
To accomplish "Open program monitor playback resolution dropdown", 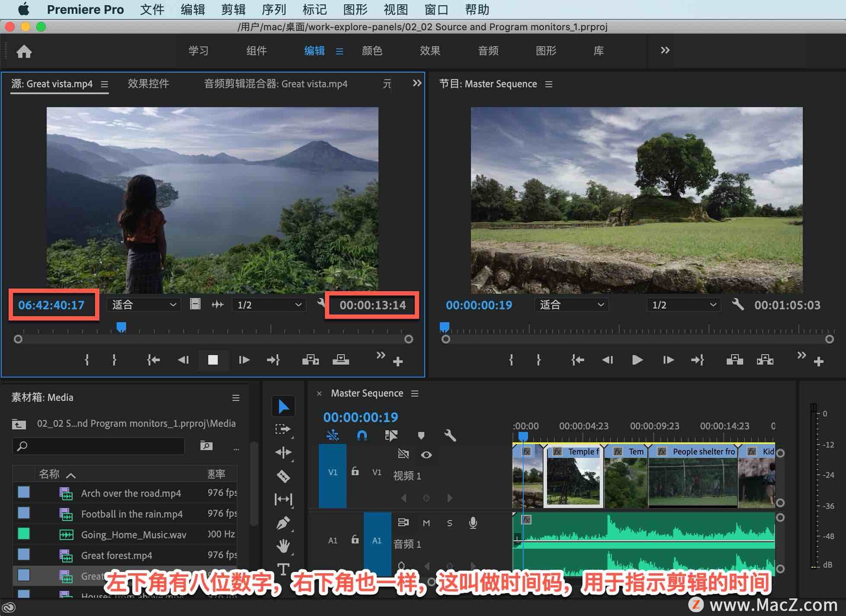I will 683,305.
